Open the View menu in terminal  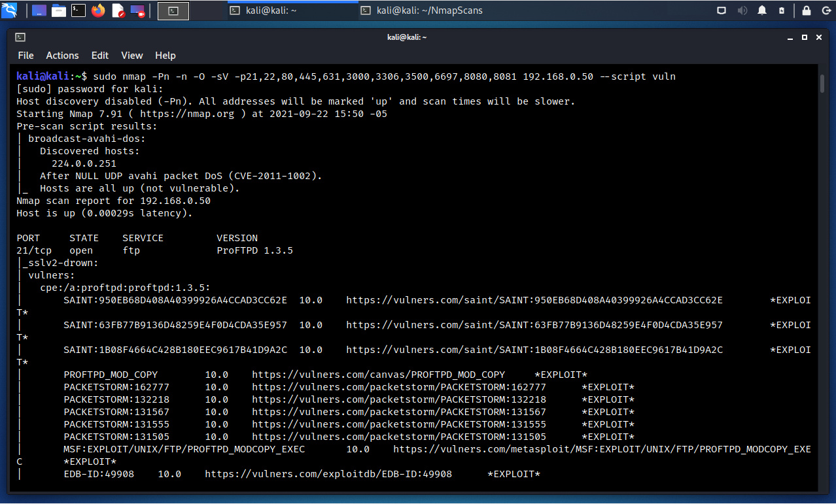pos(131,56)
